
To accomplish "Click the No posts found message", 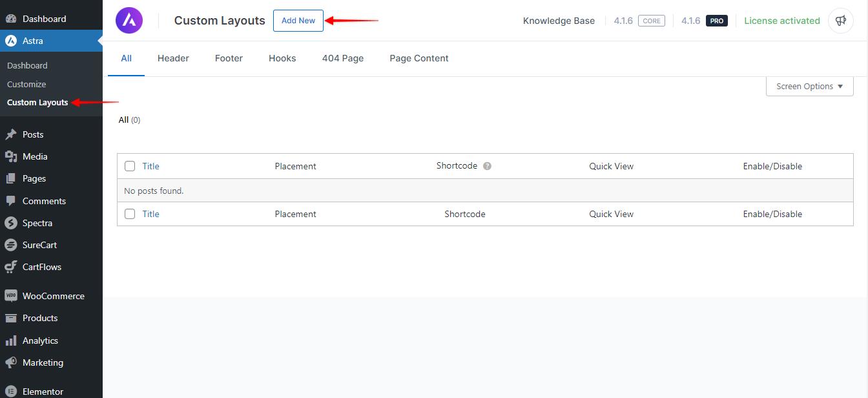I will (154, 191).
